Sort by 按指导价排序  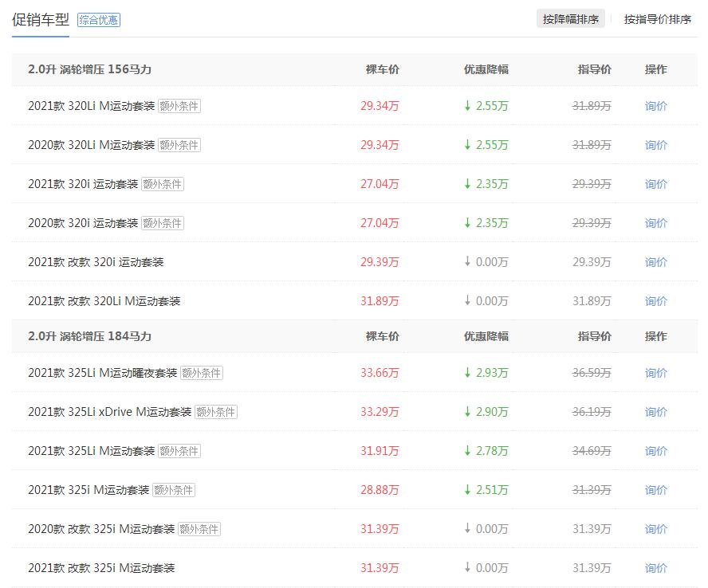click(658, 19)
